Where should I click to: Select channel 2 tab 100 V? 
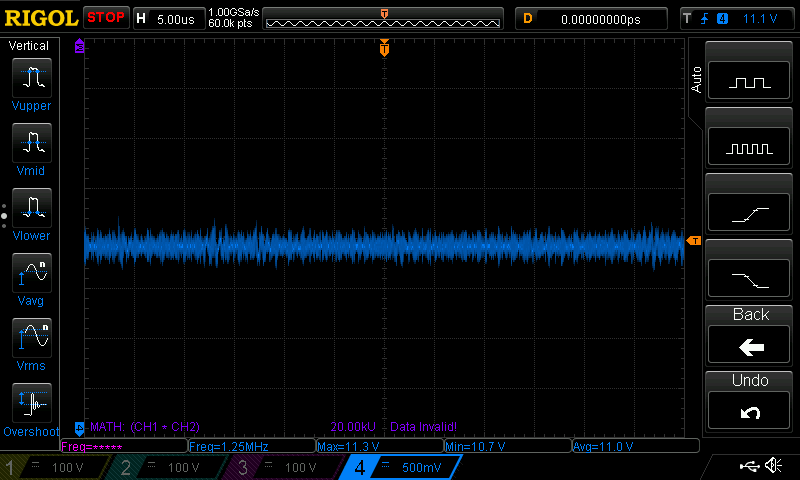tap(166, 467)
